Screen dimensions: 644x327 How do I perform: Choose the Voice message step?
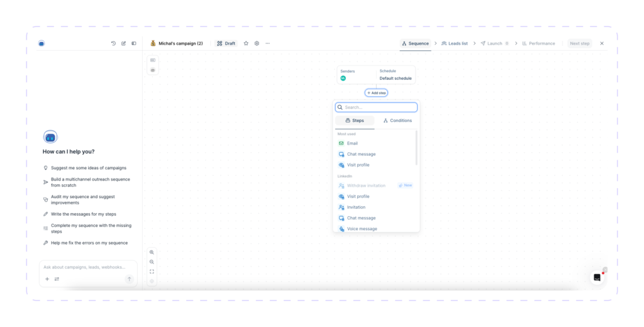(x=376, y=228)
